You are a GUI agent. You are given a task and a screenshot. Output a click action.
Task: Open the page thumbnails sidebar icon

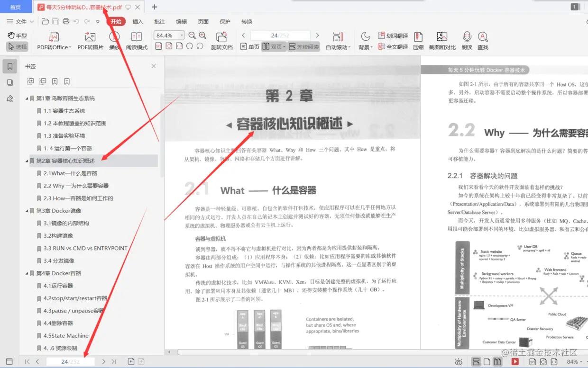click(x=10, y=82)
